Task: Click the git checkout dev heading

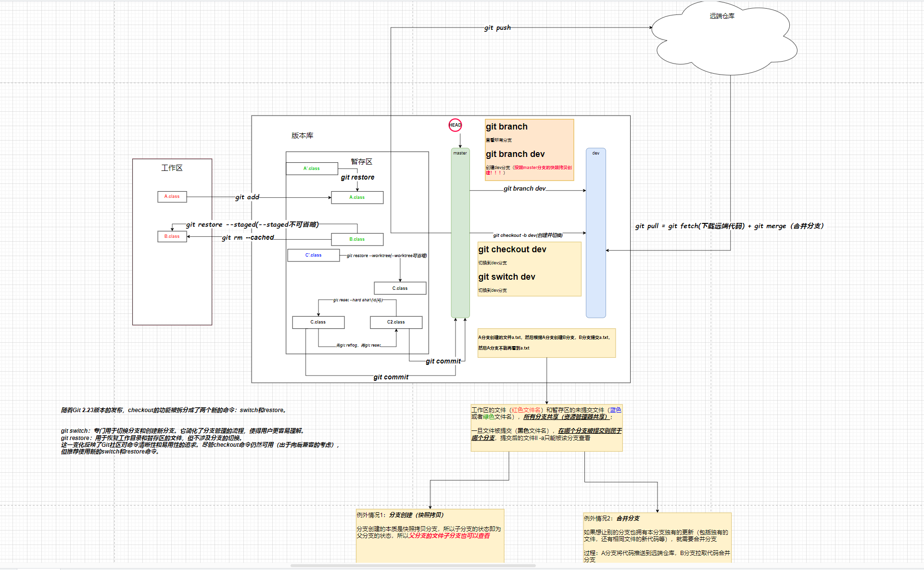Action: click(x=512, y=249)
